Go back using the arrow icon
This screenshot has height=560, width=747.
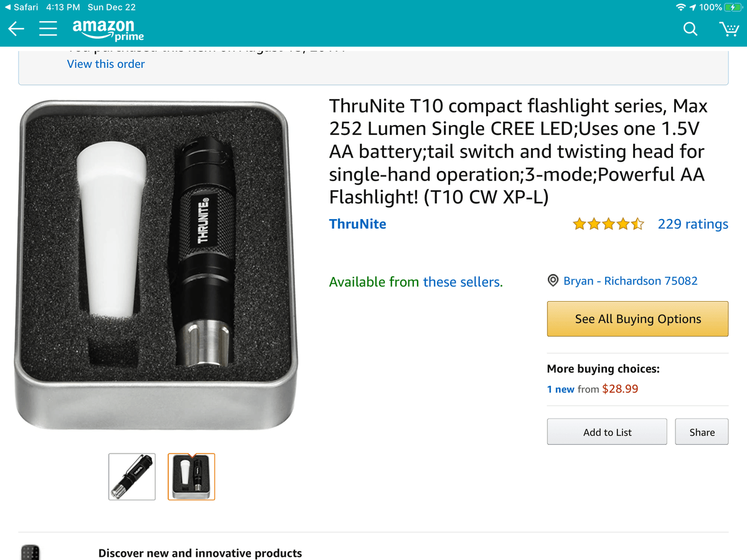tap(16, 29)
